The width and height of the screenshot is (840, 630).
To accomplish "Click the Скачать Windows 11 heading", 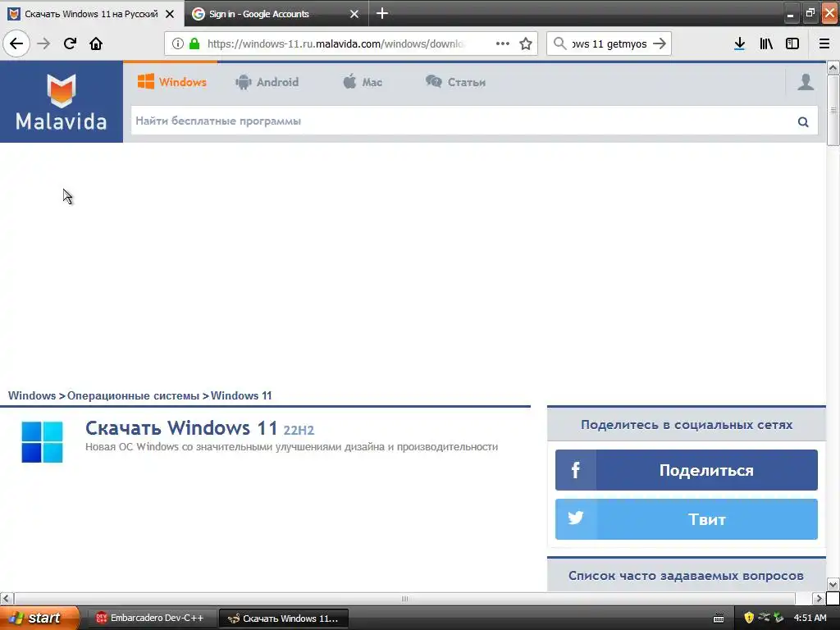I will point(181,428).
